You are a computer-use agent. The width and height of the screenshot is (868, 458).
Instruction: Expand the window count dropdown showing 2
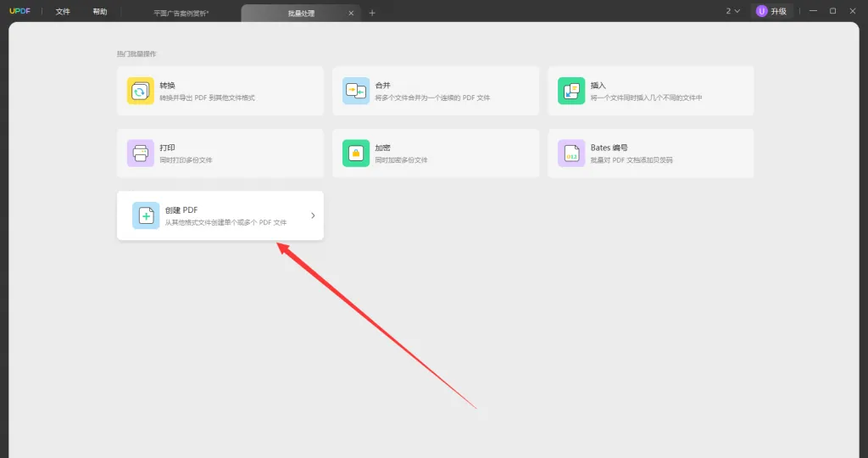pyautogui.click(x=733, y=11)
